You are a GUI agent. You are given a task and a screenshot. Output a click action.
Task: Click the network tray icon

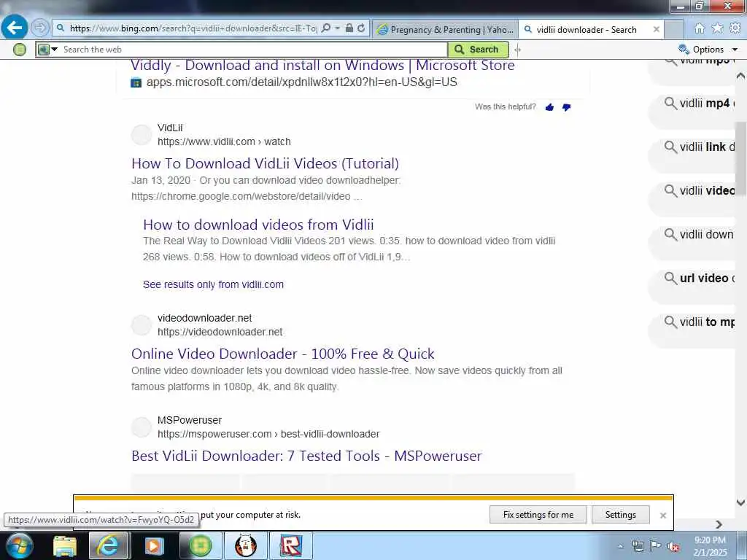[638, 546]
